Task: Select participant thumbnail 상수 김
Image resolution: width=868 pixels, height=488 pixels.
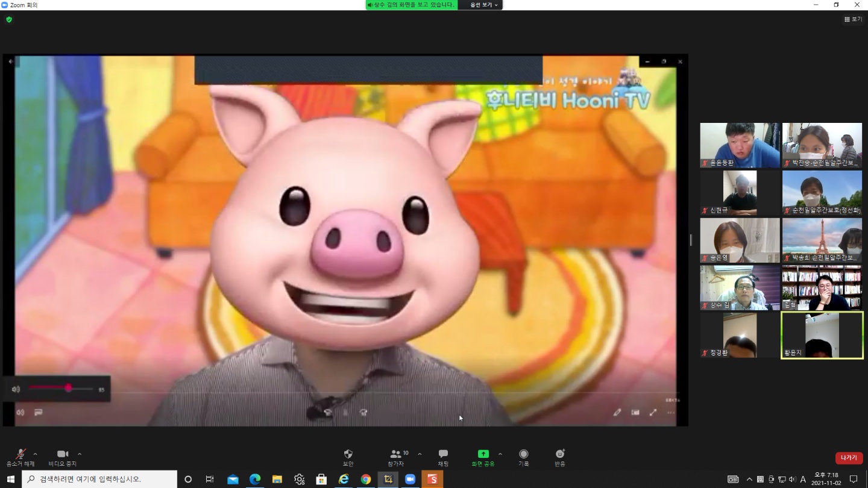Action: click(x=740, y=288)
